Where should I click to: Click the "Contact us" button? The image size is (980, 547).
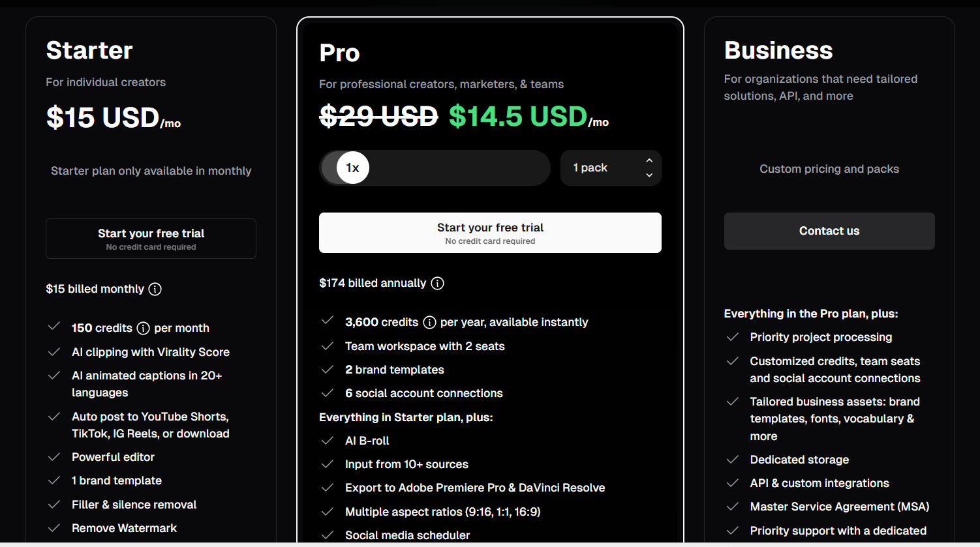point(829,231)
